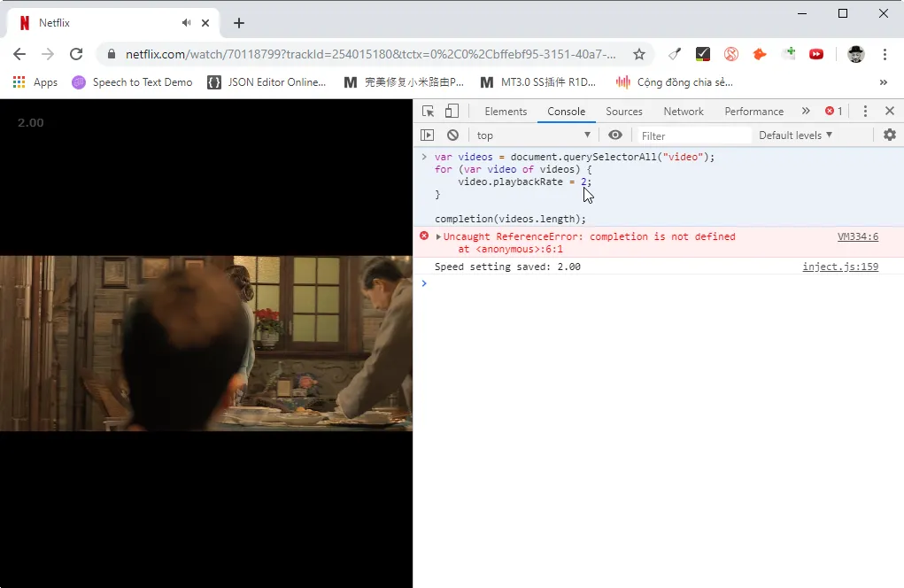Click the console Filter field
904x588 pixels.
coord(693,135)
